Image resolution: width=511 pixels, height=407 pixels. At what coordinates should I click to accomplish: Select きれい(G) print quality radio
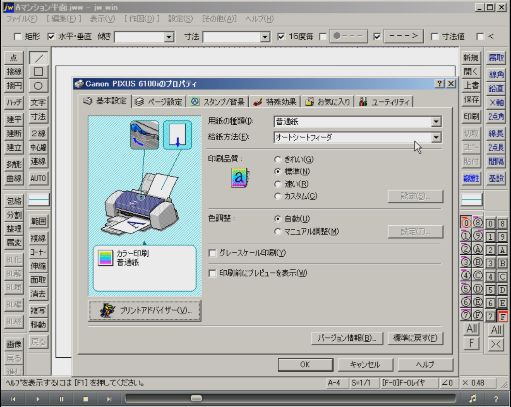tap(277, 159)
